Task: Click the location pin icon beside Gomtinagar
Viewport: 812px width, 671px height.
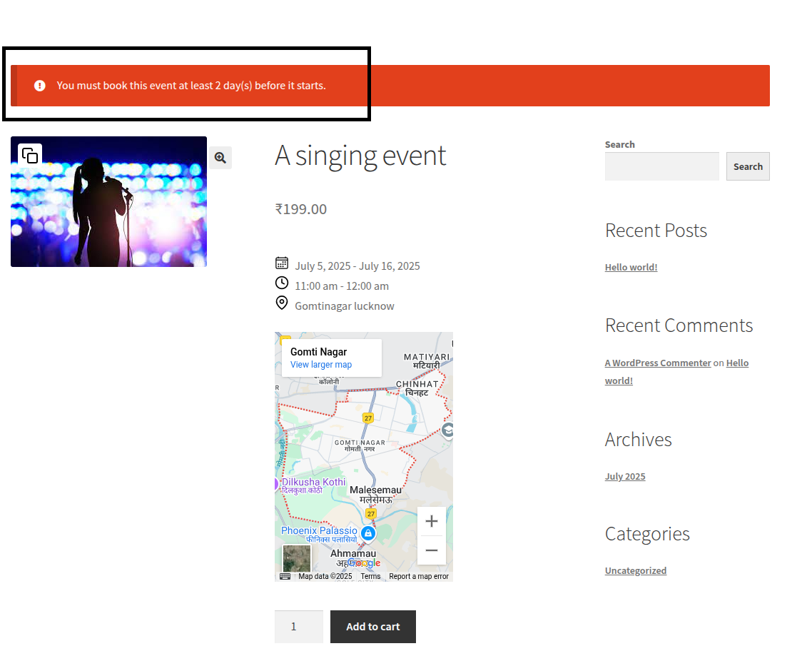Action: (x=282, y=303)
